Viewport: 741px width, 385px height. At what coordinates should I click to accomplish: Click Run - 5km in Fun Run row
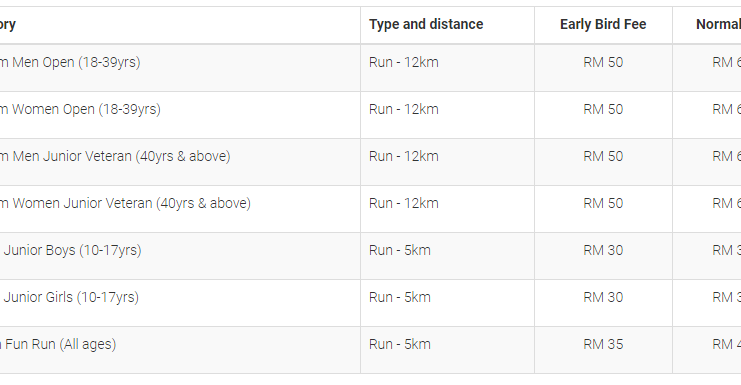[400, 344]
